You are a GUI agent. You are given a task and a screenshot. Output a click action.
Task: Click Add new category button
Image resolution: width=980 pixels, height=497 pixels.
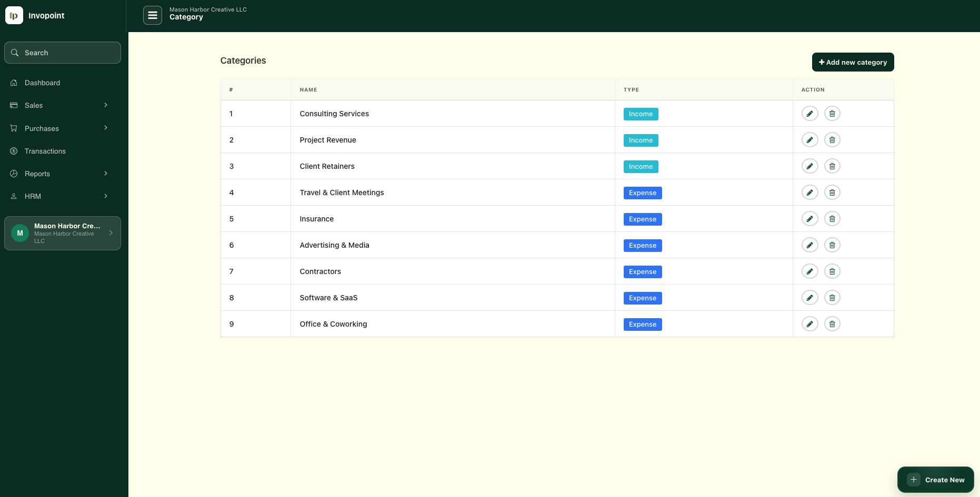point(853,62)
